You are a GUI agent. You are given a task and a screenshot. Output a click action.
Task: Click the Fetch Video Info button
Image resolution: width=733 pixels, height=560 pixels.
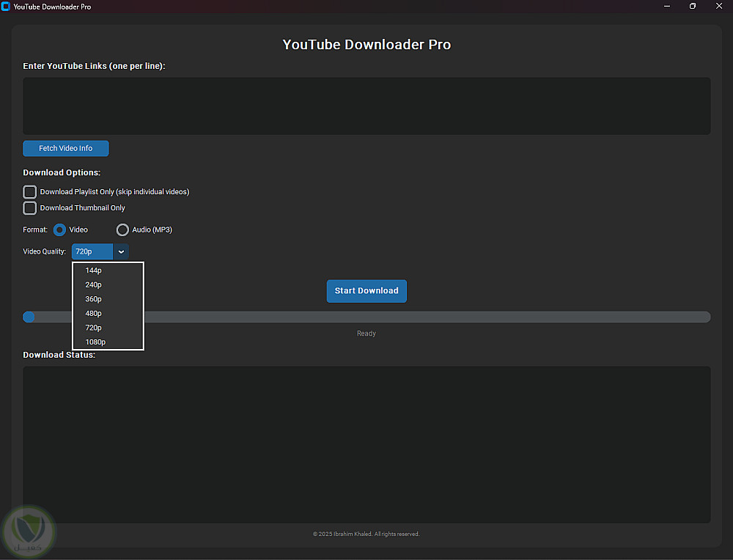(66, 148)
